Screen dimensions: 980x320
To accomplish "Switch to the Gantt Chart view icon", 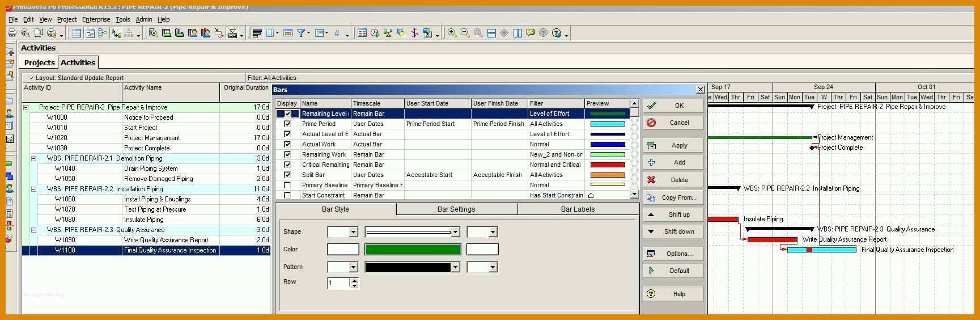I will 90,33.
